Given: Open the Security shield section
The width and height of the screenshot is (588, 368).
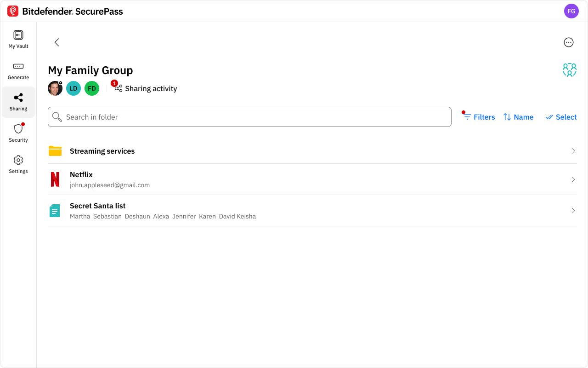Looking at the screenshot, I should pyautogui.click(x=18, y=133).
